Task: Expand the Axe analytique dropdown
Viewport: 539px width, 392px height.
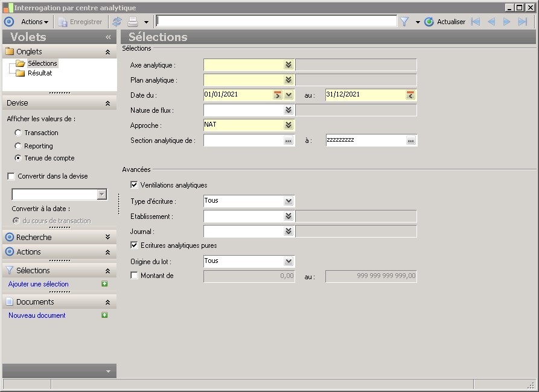Action: tap(289, 65)
